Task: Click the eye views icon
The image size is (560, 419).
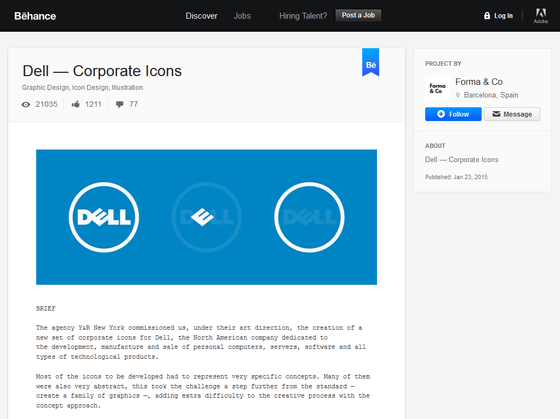Action: pos(26,105)
